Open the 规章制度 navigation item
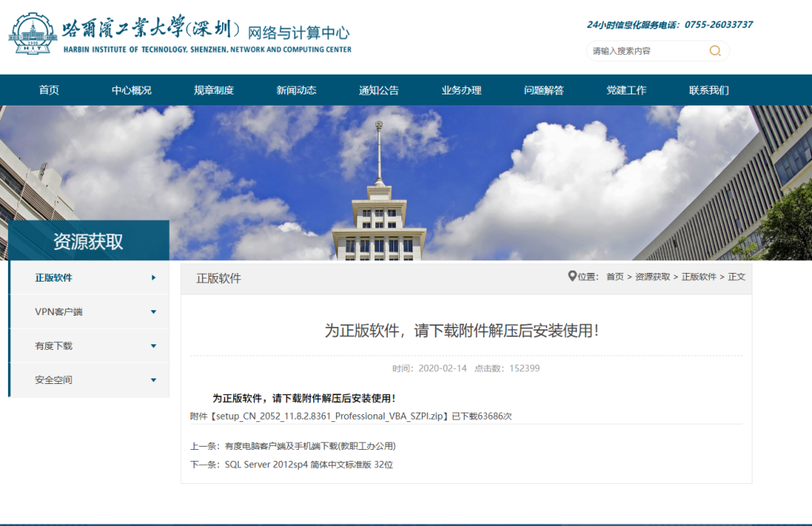 click(214, 90)
